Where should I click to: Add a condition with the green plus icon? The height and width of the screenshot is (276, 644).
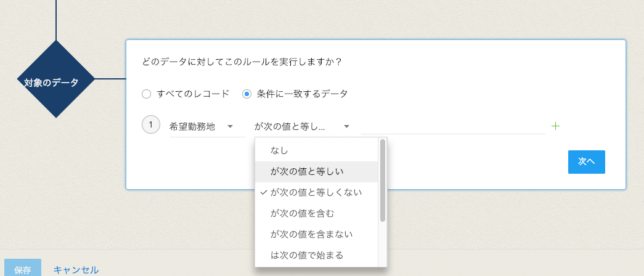tap(555, 126)
